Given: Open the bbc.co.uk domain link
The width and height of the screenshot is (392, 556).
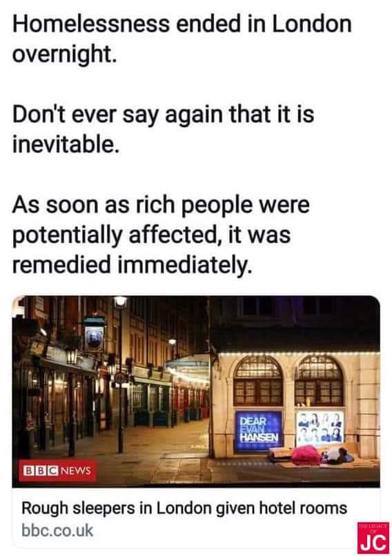Looking at the screenshot, I should [57, 530].
